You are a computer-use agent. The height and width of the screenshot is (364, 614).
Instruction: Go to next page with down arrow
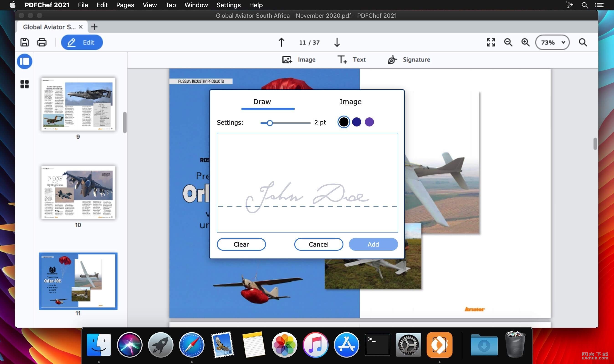tap(337, 43)
